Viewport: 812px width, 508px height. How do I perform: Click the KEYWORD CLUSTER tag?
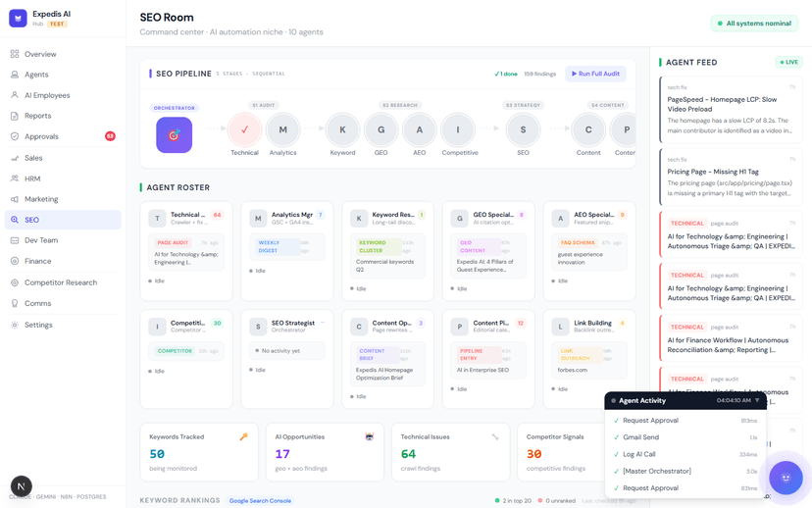tap(379, 246)
